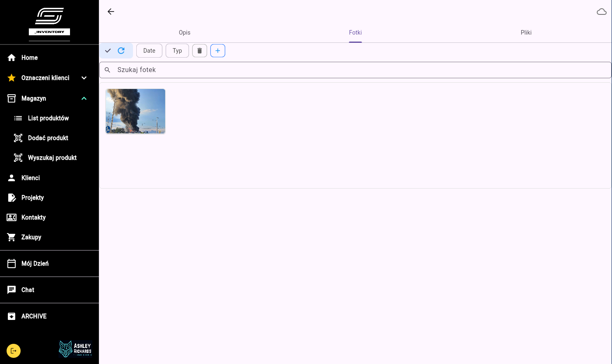Open the Typ filter
The height and width of the screenshot is (364, 612).
pos(177,51)
